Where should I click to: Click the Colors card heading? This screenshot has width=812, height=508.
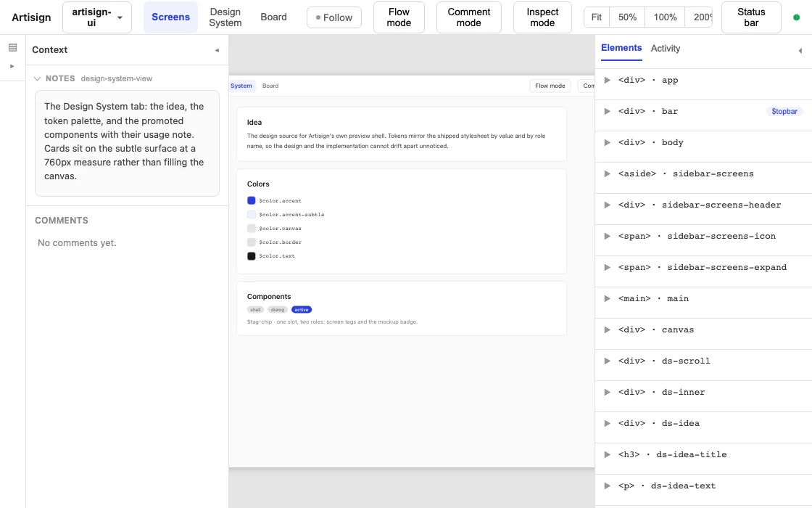pyautogui.click(x=258, y=184)
